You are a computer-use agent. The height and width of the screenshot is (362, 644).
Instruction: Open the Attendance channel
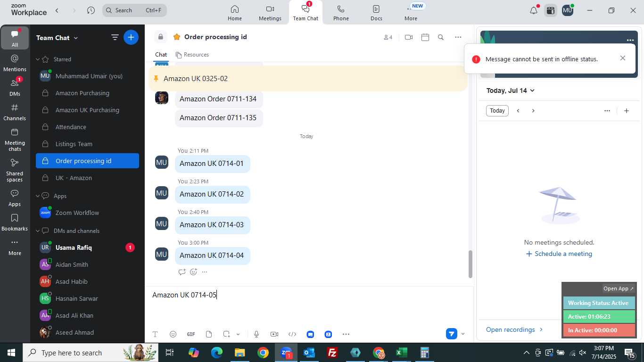87,127
